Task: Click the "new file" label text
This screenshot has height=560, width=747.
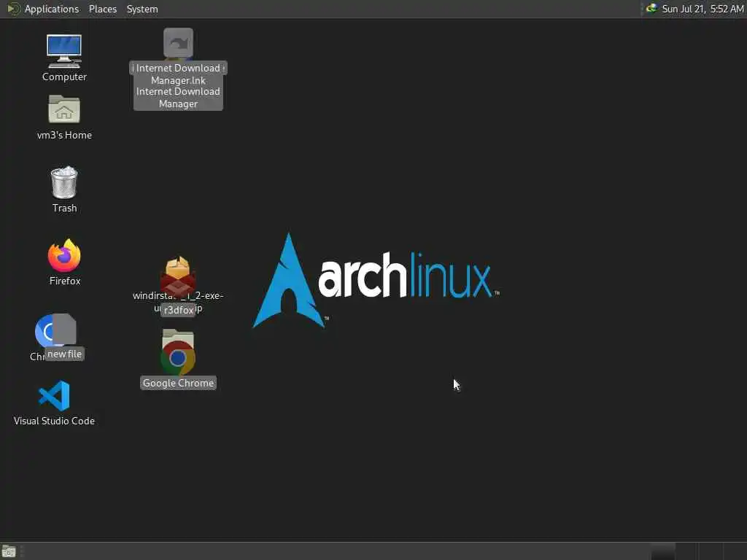Action: [64, 354]
